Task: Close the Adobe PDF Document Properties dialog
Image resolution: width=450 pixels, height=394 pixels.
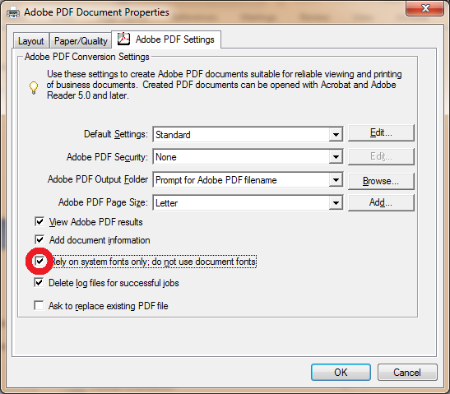Action: pyautogui.click(x=425, y=8)
